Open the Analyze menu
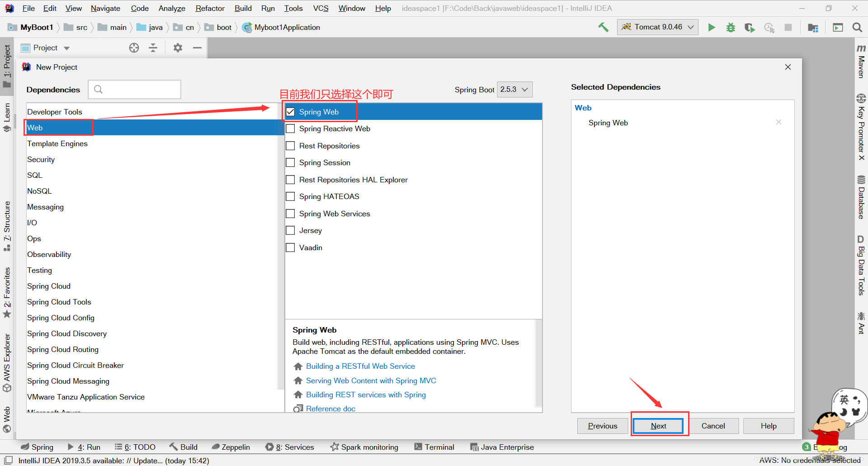 coord(172,8)
